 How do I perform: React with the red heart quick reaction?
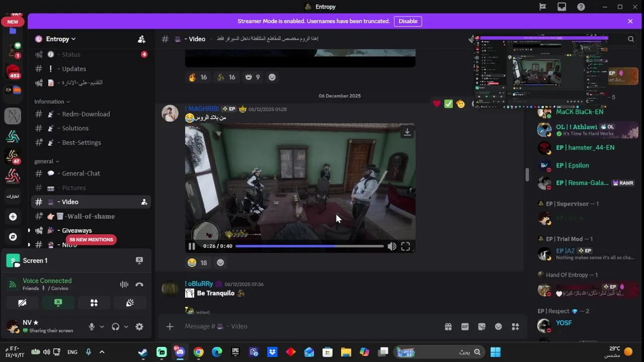point(437,104)
